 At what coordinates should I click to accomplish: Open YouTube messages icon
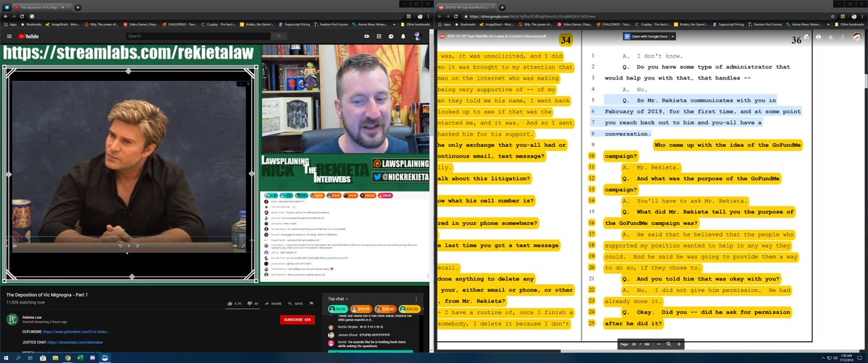(x=391, y=37)
